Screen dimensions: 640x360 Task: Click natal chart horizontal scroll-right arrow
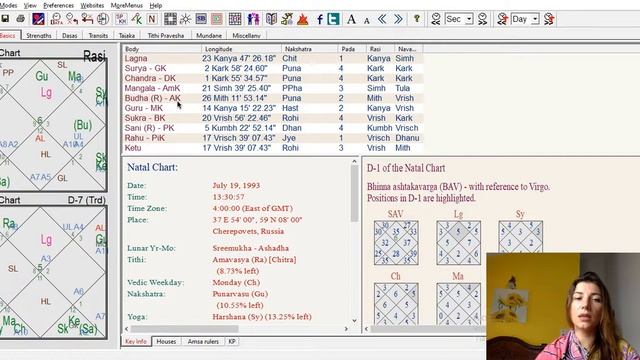click(x=346, y=329)
